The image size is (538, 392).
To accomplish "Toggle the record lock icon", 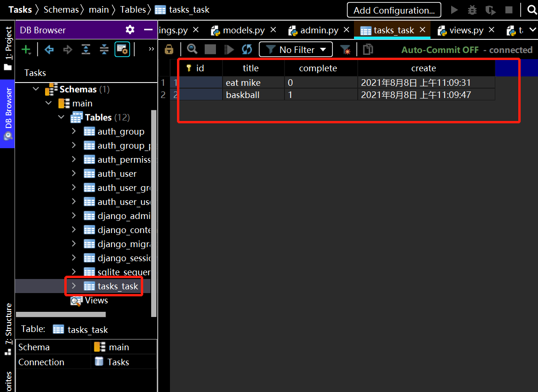I will (x=169, y=50).
